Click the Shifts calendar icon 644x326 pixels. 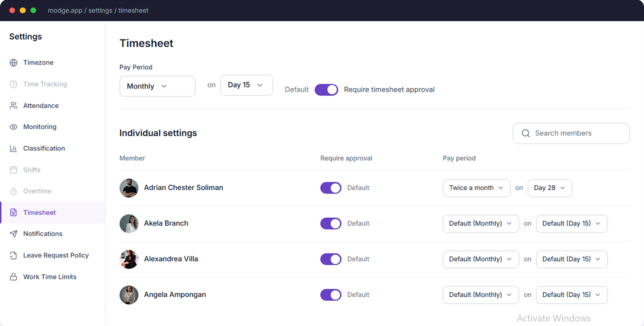[13, 170]
